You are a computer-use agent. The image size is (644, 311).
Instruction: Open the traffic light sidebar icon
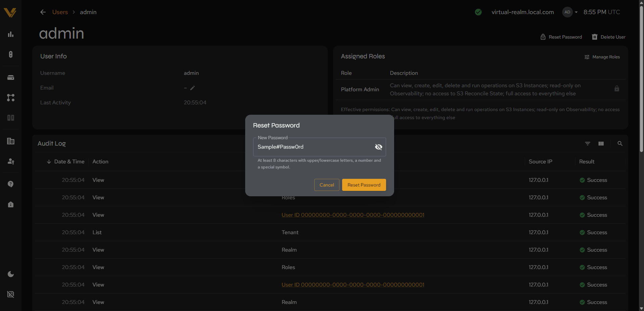pos(11,54)
